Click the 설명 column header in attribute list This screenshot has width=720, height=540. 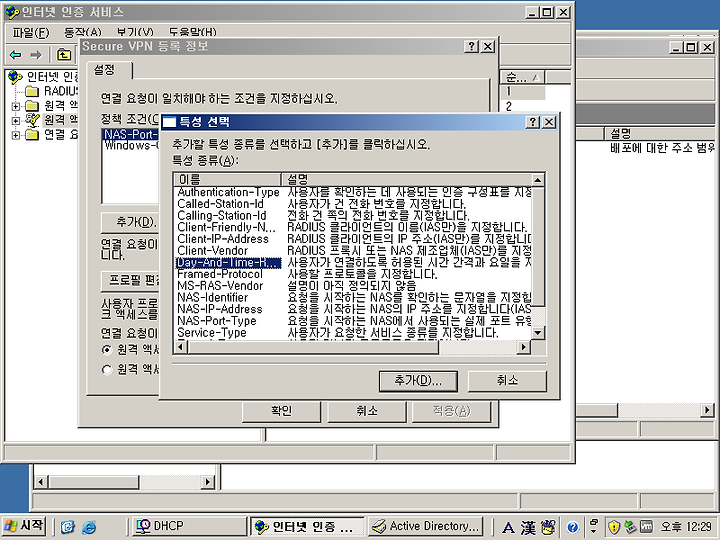point(406,180)
